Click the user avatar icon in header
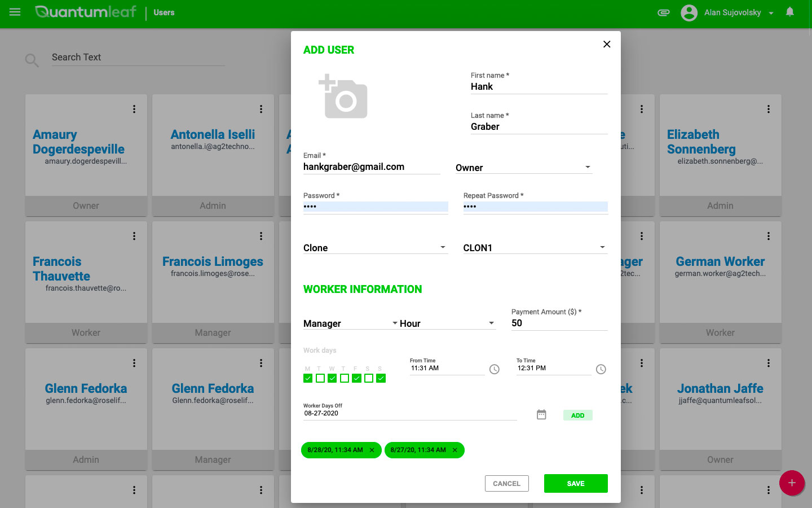This screenshot has width=812, height=508. point(689,12)
